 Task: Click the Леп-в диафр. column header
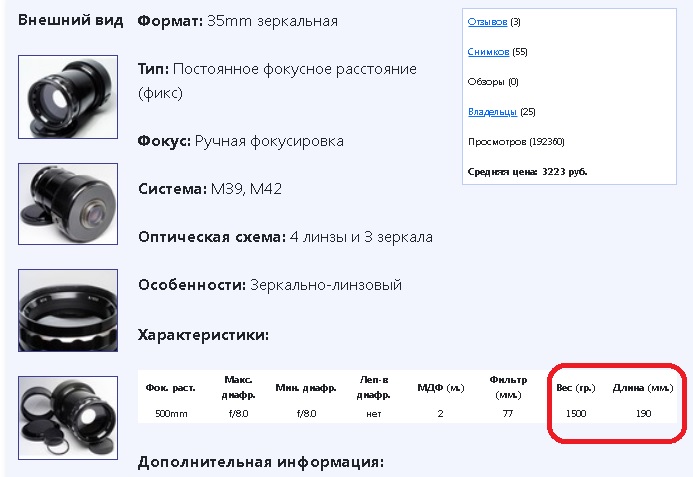[373, 387]
